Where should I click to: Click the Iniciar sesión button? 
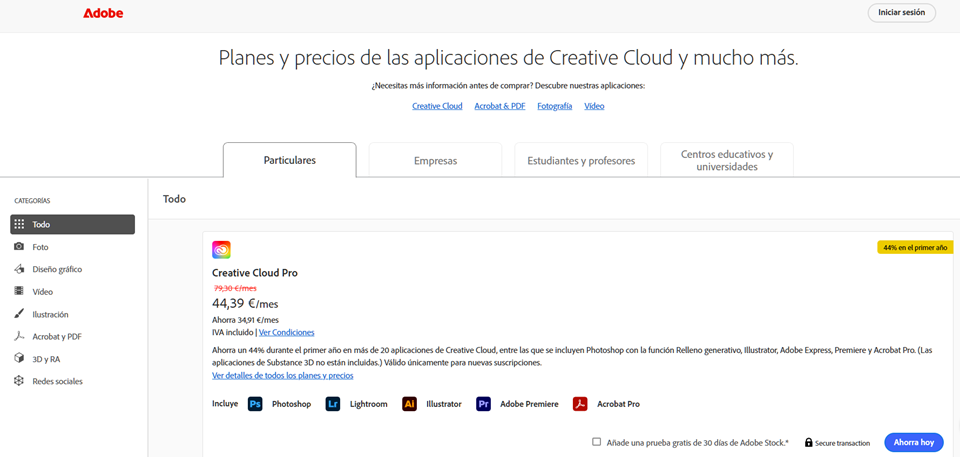901,12
